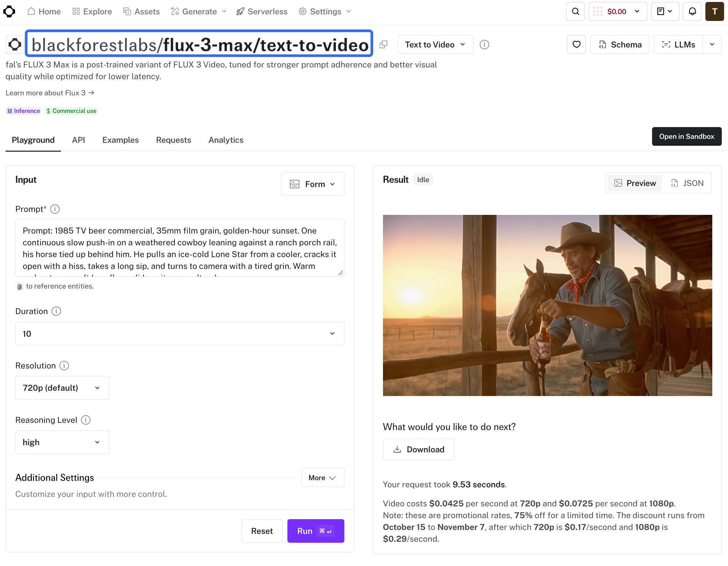
Task: Favorite the model with heart icon
Action: click(x=576, y=44)
